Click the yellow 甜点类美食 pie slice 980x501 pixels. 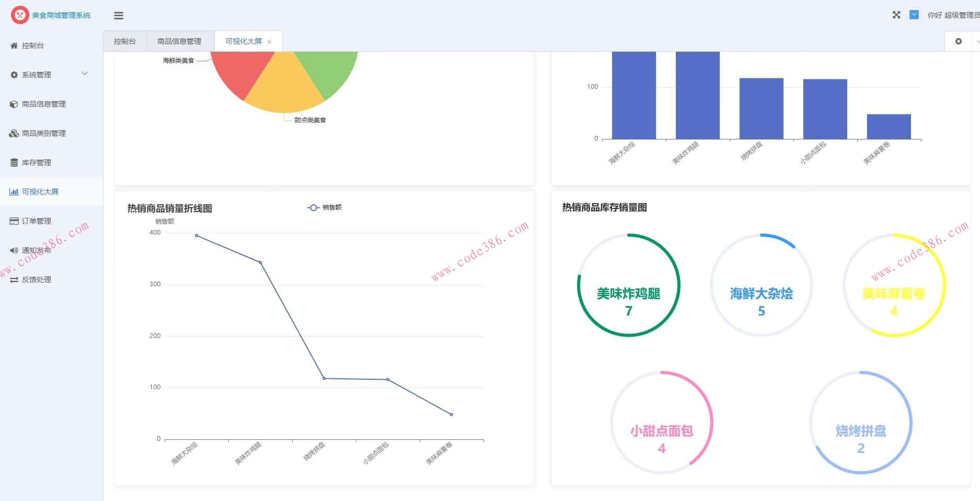[284, 86]
